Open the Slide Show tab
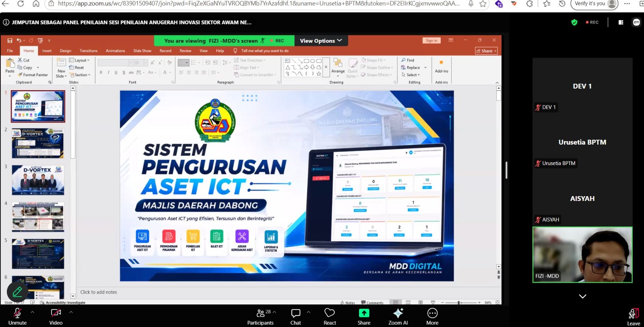Image resolution: width=644 pixels, height=327 pixels. 142,51
